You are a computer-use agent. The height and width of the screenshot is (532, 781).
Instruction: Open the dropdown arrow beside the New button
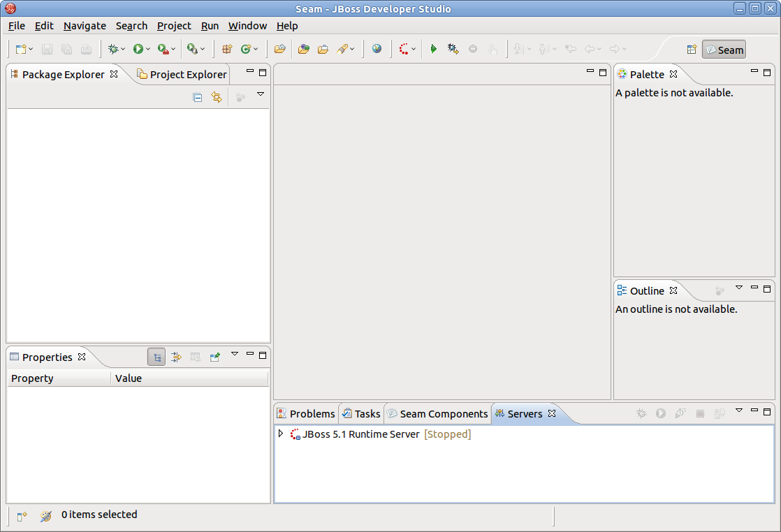point(31,50)
